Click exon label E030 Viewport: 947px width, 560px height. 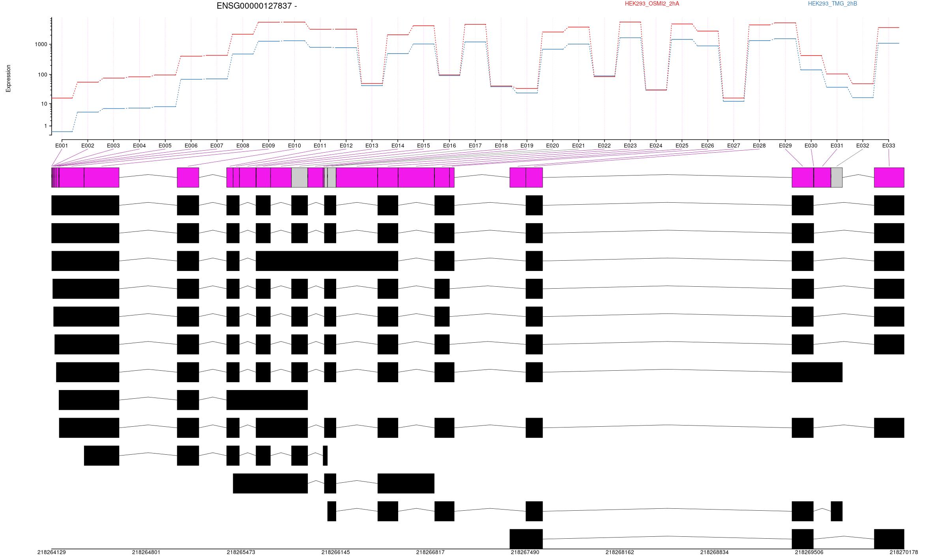point(811,146)
